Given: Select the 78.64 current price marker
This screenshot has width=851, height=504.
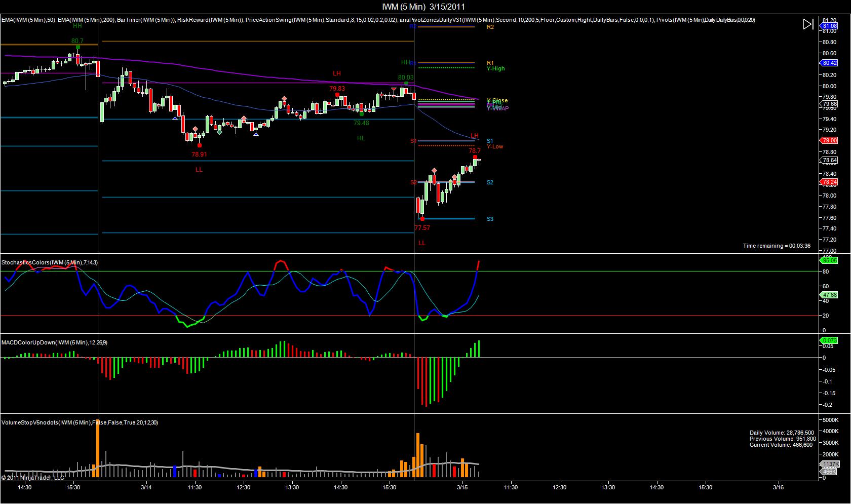Looking at the screenshot, I should (828, 160).
